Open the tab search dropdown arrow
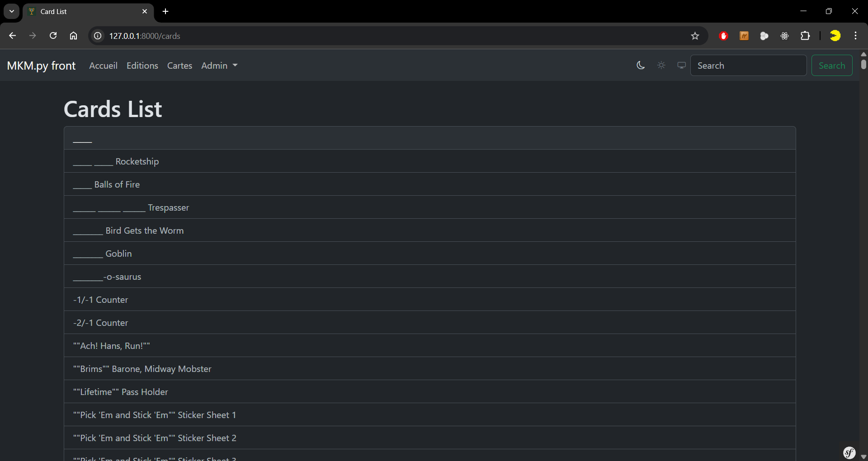The width and height of the screenshot is (868, 461). [12, 11]
